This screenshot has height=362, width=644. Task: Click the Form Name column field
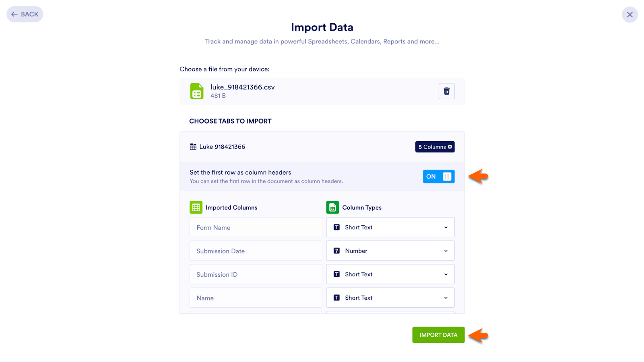[x=256, y=228]
